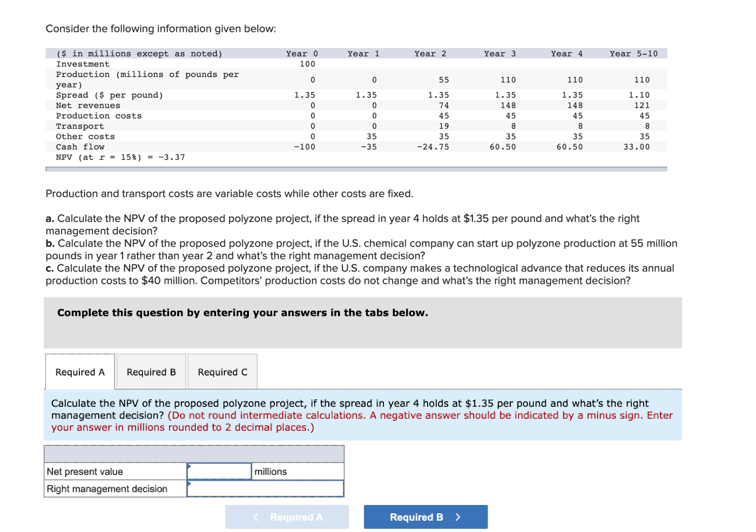Click the Cash flow value -100
The height and width of the screenshot is (532, 756).
click(x=305, y=147)
